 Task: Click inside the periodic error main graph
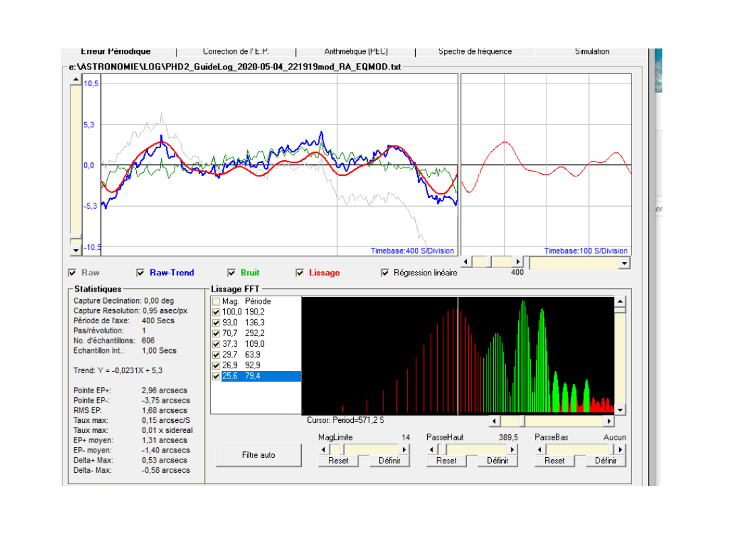pos(279,165)
